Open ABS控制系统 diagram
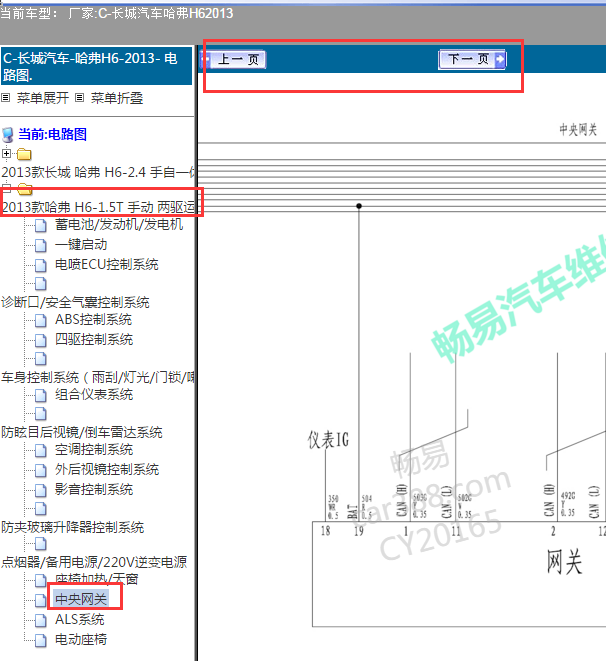606x661 pixels. pos(93,320)
